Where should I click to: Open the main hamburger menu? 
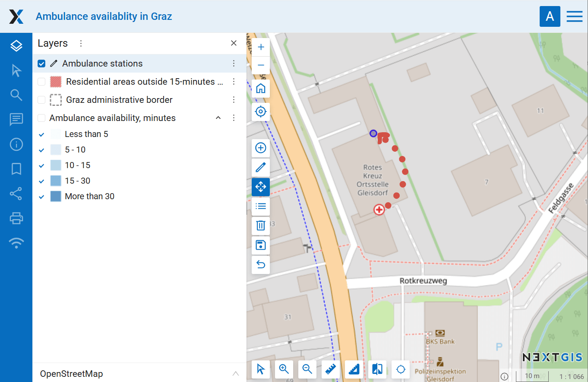(x=575, y=16)
